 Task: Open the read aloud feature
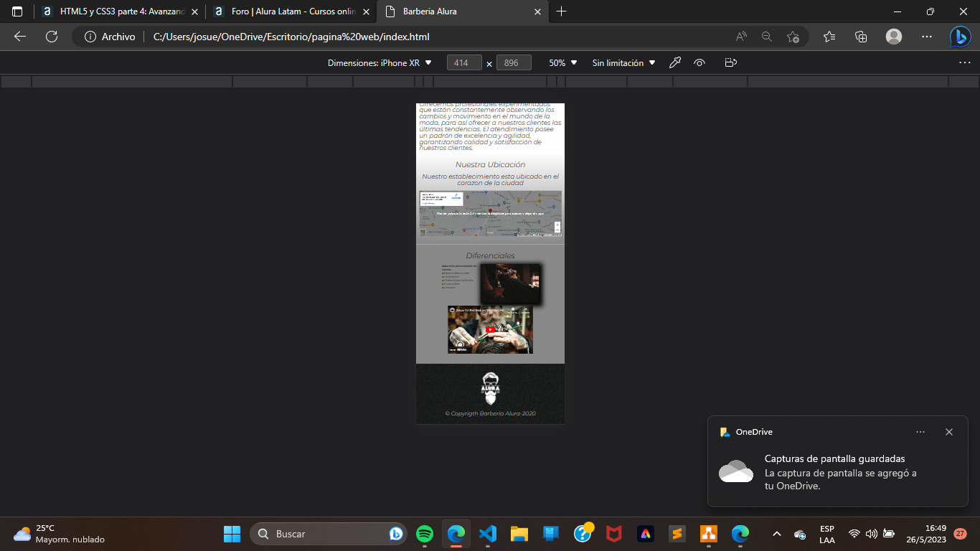pyautogui.click(x=741, y=37)
